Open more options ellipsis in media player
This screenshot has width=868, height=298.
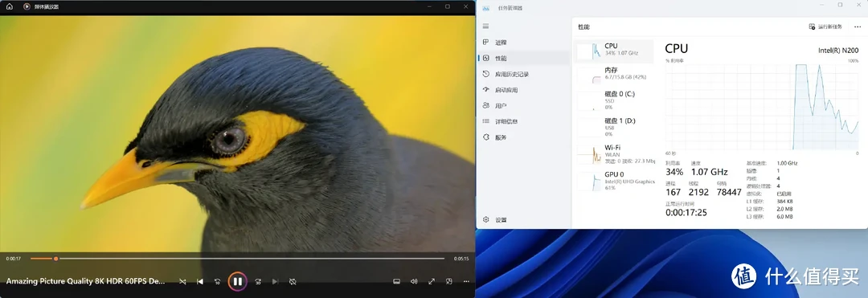pyautogui.click(x=466, y=281)
